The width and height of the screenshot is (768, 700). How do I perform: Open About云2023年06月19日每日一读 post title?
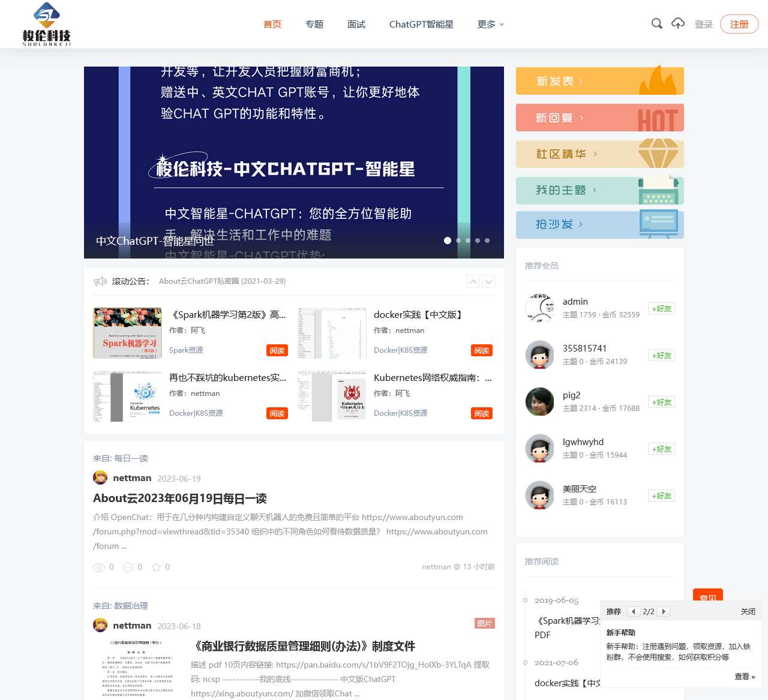[180, 498]
